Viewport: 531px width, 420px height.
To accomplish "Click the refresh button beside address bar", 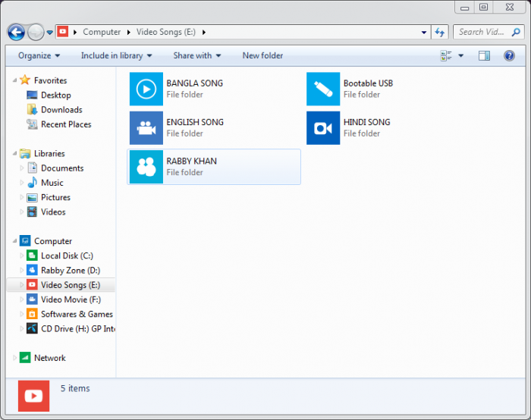I will [x=439, y=32].
